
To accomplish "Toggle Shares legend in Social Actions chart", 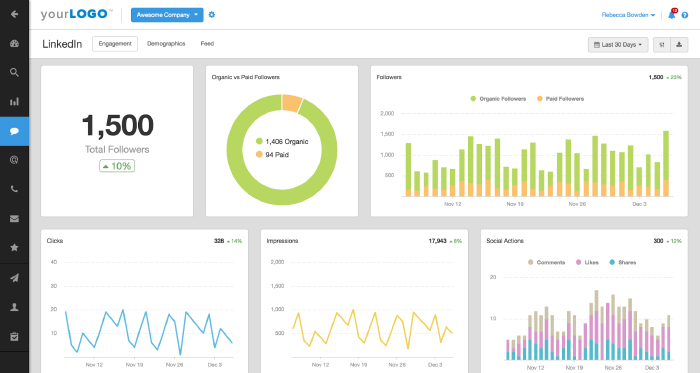I will click(x=622, y=262).
